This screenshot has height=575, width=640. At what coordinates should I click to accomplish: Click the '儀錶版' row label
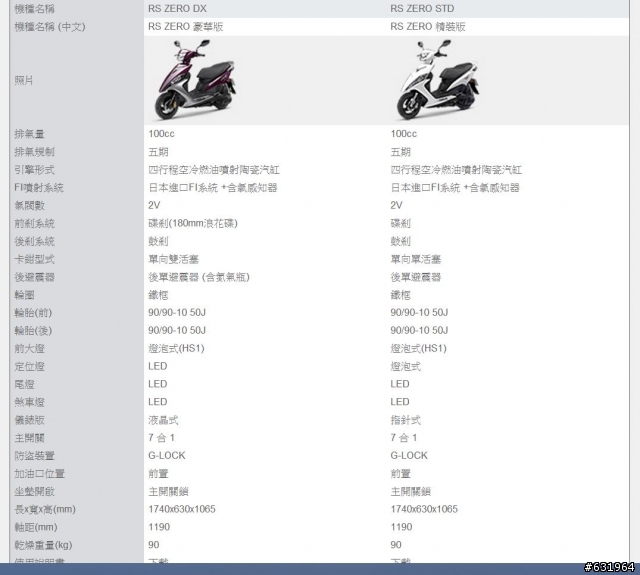(x=29, y=420)
